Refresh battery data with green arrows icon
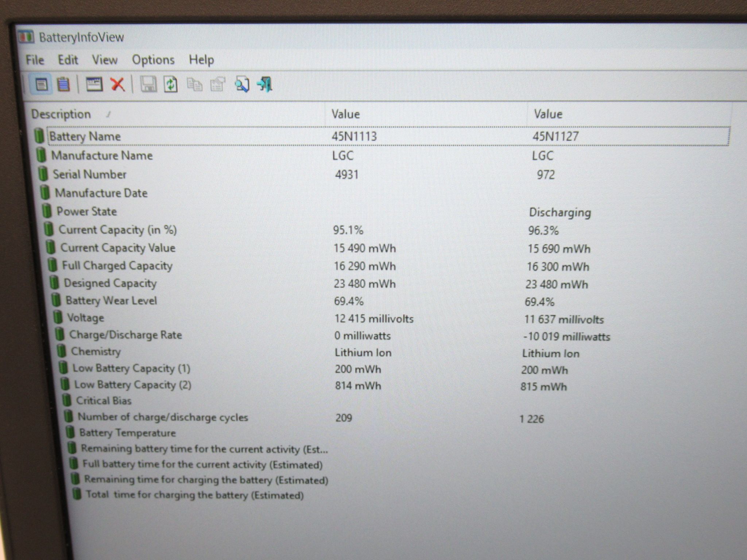This screenshot has width=747, height=560. (x=171, y=85)
